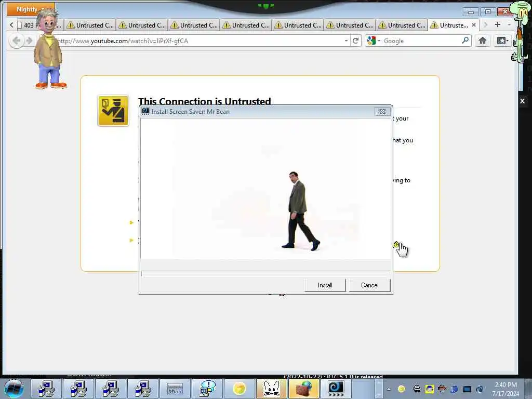Click the black X button beside Squidward
Image resolution: width=532 pixels, height=399 pixels.
click(523, 101)
